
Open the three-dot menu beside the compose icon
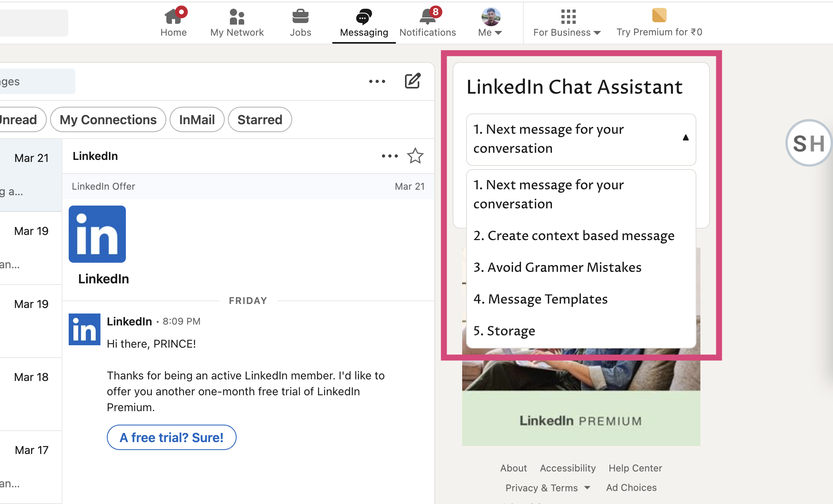coord(377,81)
